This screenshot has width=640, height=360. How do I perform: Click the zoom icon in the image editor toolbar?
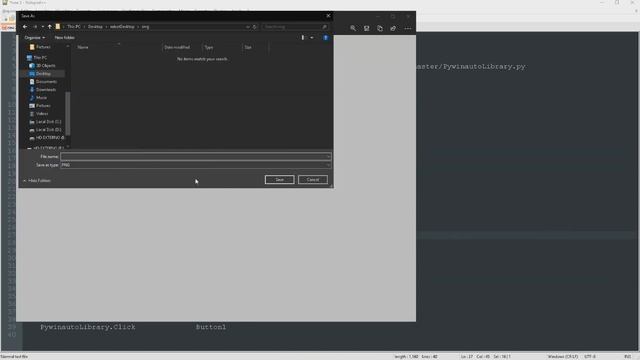coord(353,28)
